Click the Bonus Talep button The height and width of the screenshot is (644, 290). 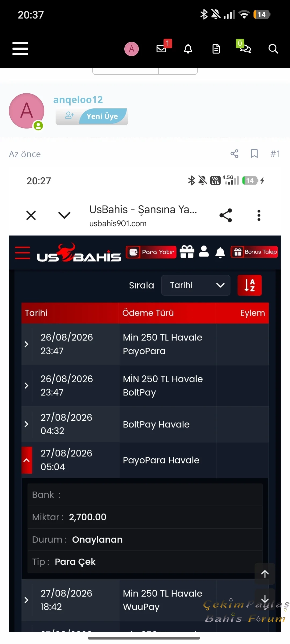coord(254,252)
